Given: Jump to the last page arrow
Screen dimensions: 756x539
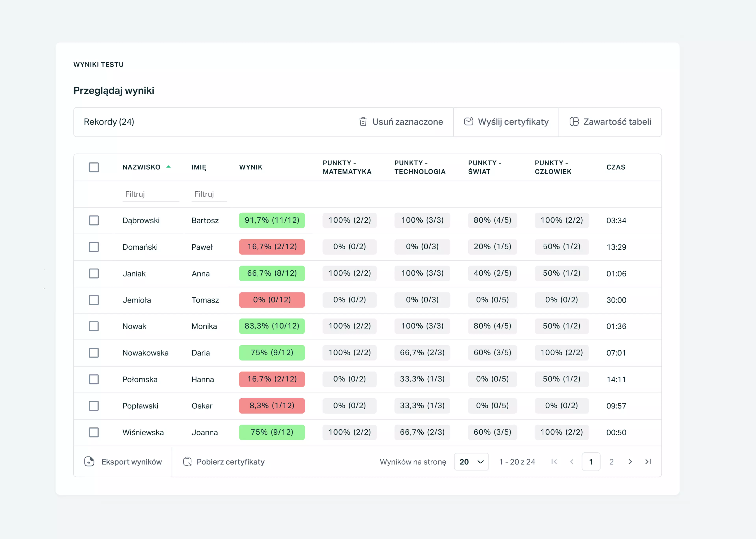Looking at the screenshot, I should coord(648,462).
